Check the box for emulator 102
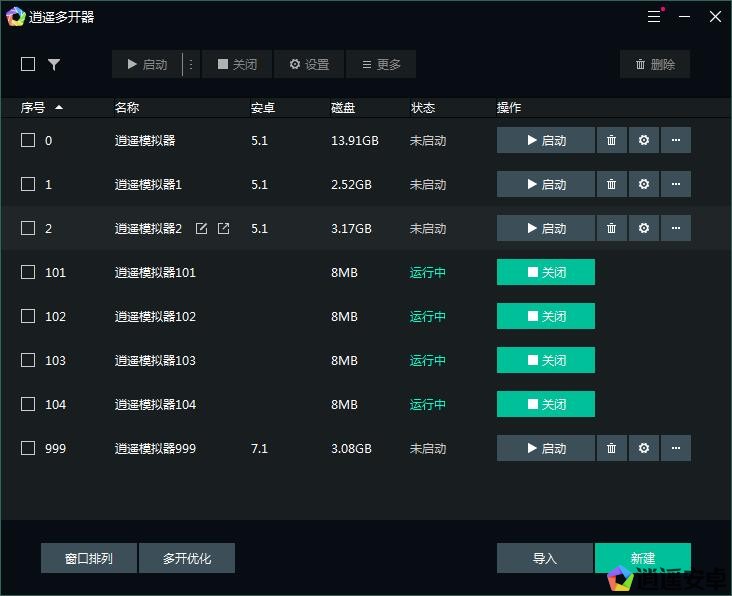This screenshot has width=732, height=596. (28, 316)
